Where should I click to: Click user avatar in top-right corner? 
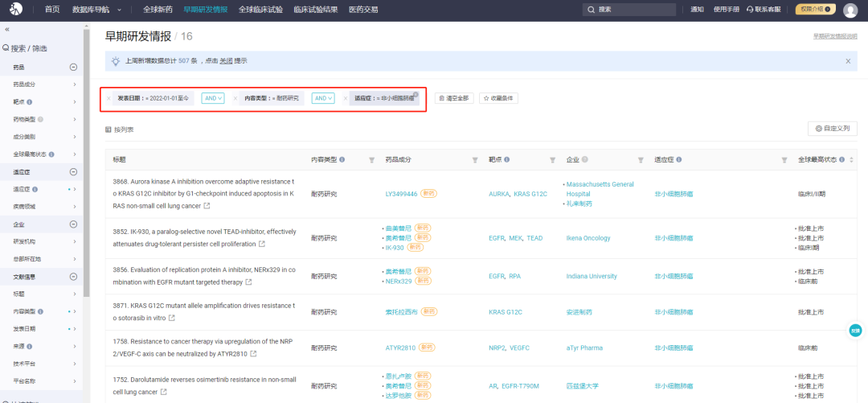click(850, 10)
